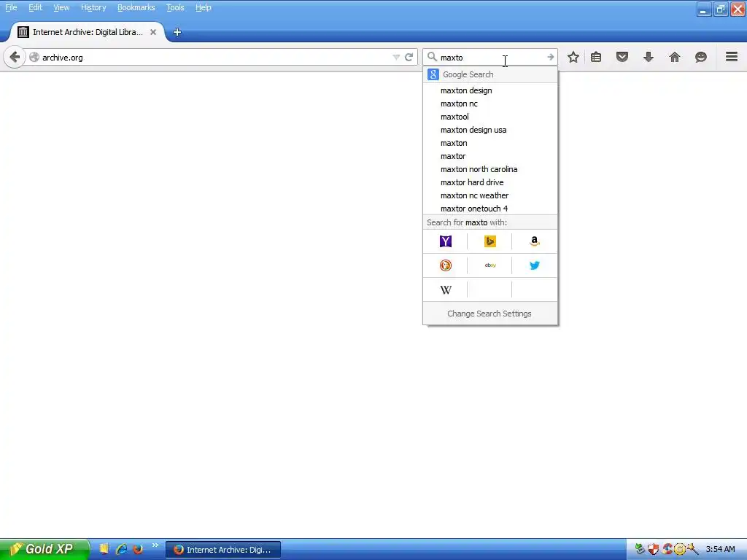
Task: Select suggestion 'maxton nc'
Action: coord(490,104)
